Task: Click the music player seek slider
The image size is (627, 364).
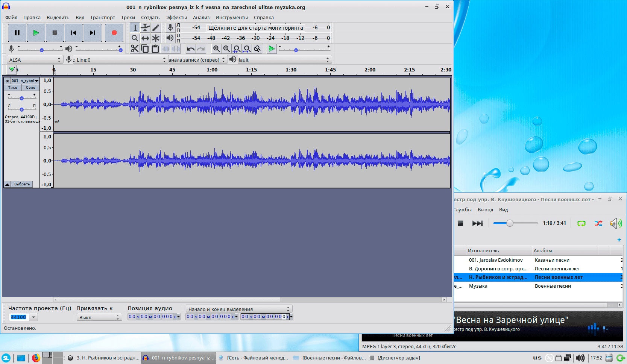Action: (516, 223)
